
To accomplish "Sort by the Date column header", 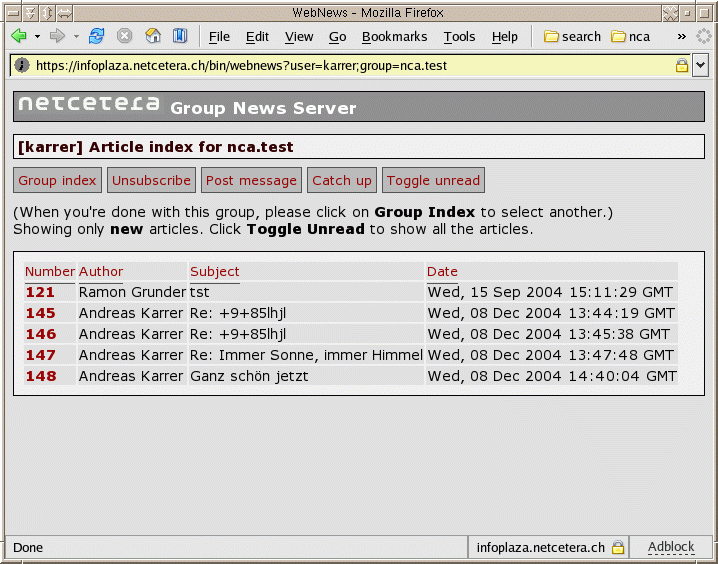I will [442, 271].
